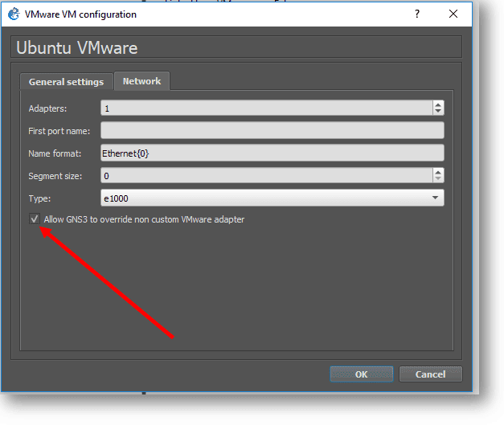Click the Adapters: label
This screenshot has height=425, width=504.
point(47,108)
